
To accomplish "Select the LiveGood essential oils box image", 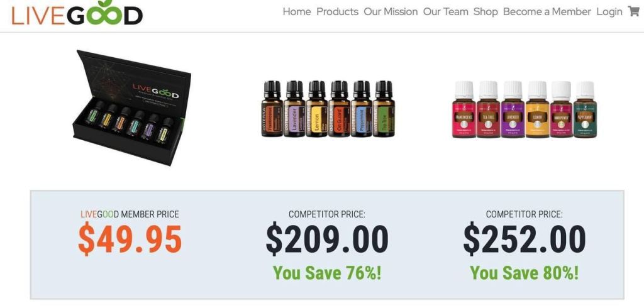I will tap(131, 107).
